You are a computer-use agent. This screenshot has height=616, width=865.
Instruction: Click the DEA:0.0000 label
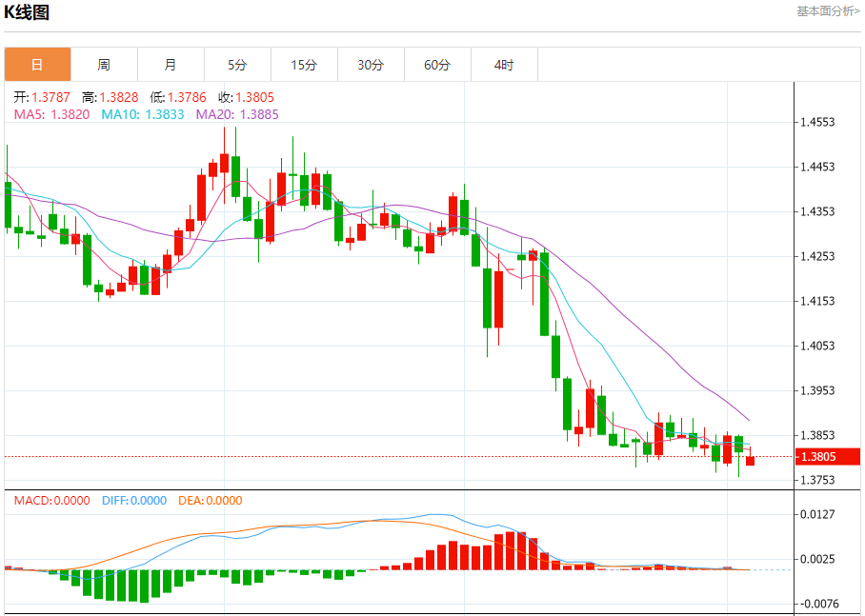click(211, 501)
